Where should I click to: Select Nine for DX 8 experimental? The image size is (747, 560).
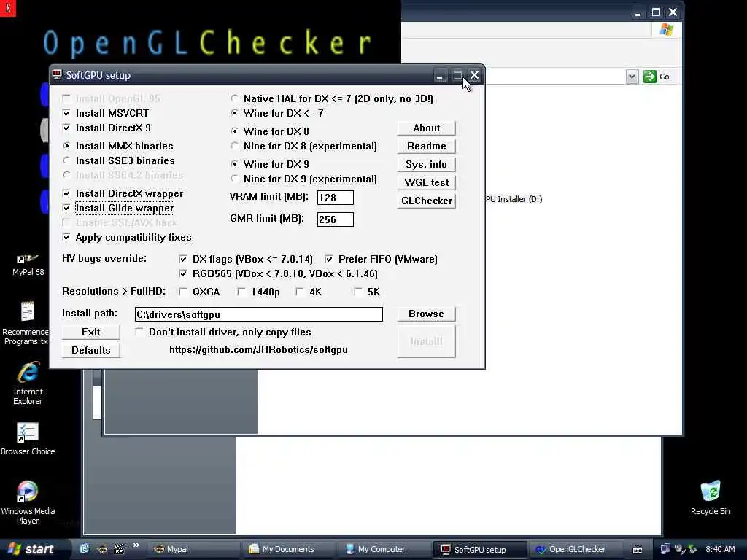point(234,146)
